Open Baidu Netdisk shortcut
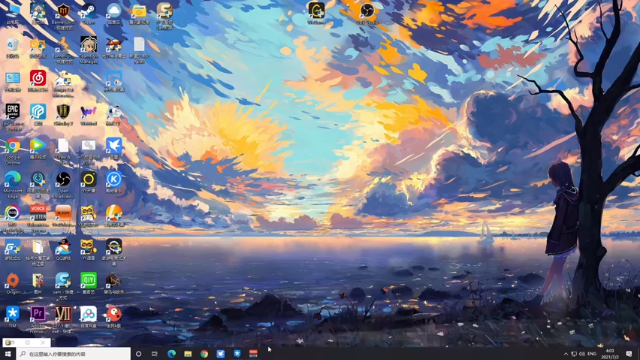This screenshot has height=360, width=640. pyautogui.click(x=88, y=317)
